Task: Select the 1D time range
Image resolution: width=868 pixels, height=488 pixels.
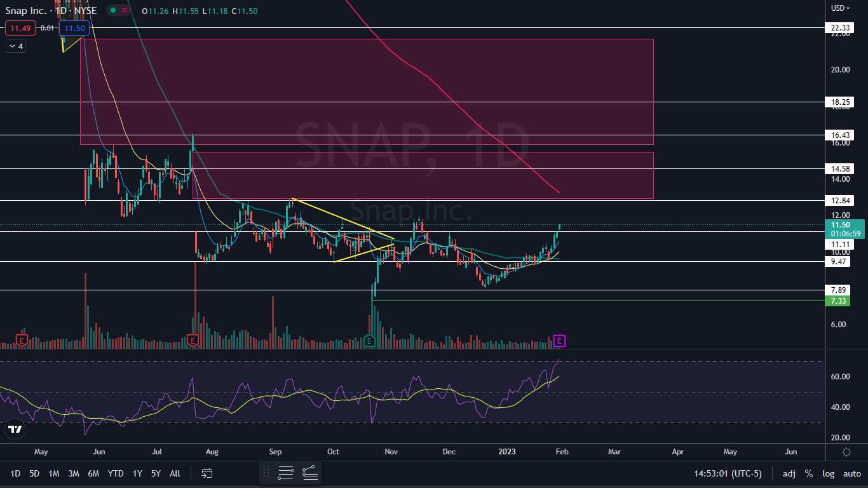Action: [x=15, y=473]
